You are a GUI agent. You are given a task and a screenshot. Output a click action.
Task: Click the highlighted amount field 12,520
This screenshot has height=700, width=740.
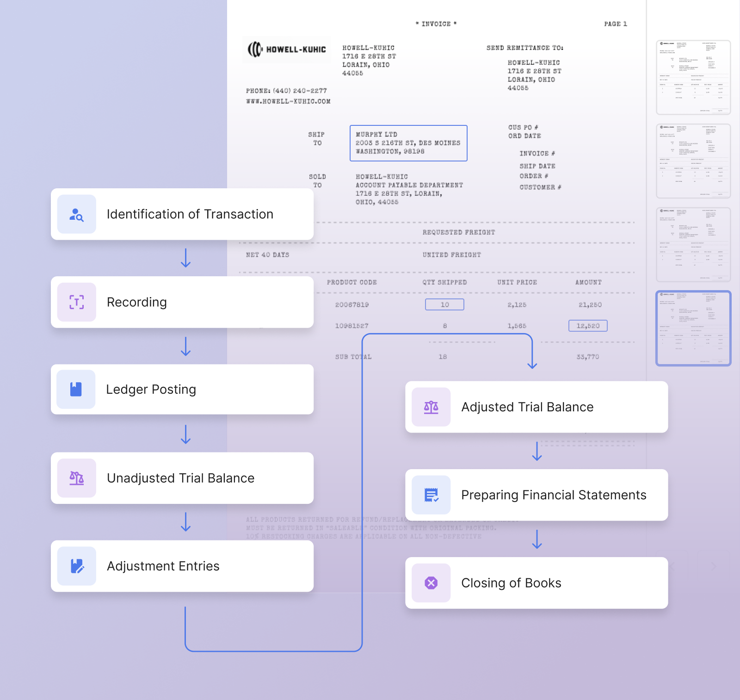(x=588, y=326)
